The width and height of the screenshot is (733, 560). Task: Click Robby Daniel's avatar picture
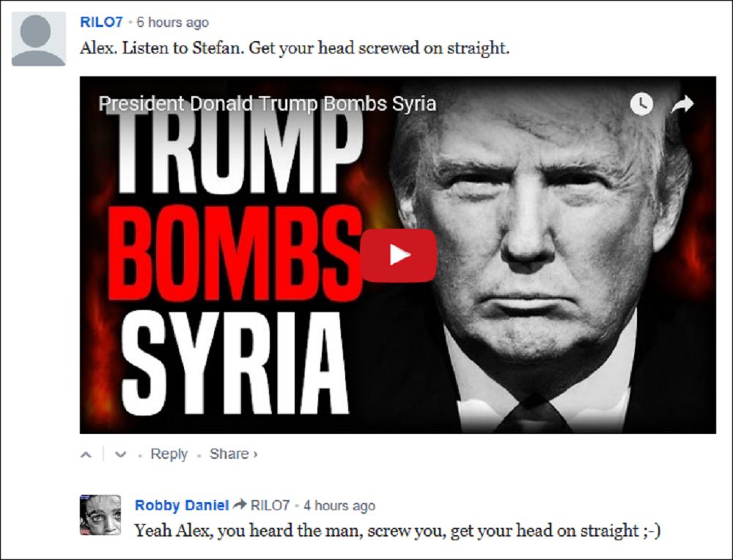100,515
